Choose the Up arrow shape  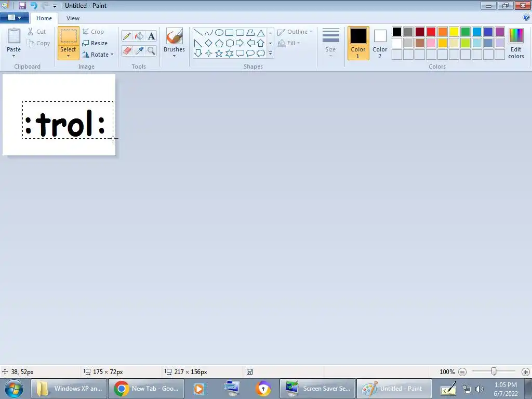pos(261,43)
